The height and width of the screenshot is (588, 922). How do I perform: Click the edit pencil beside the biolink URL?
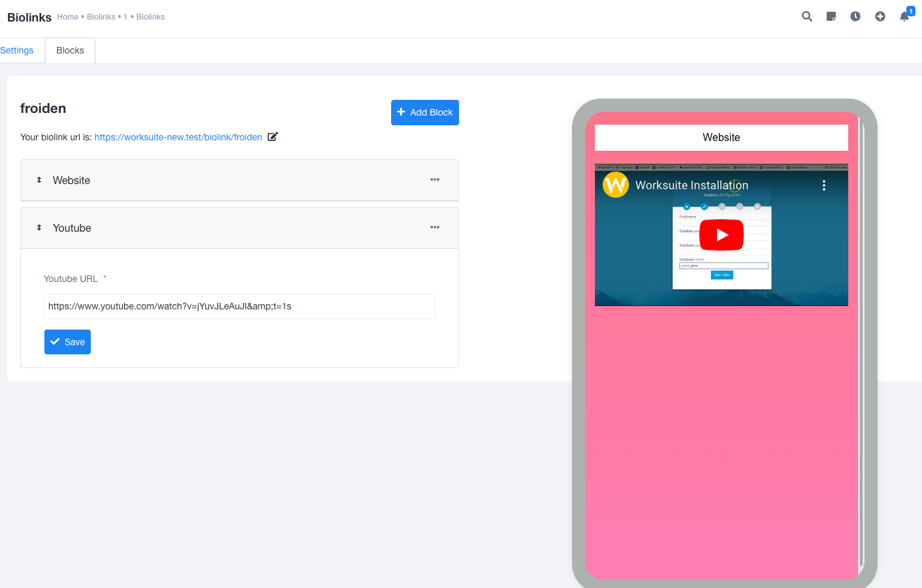272,136
